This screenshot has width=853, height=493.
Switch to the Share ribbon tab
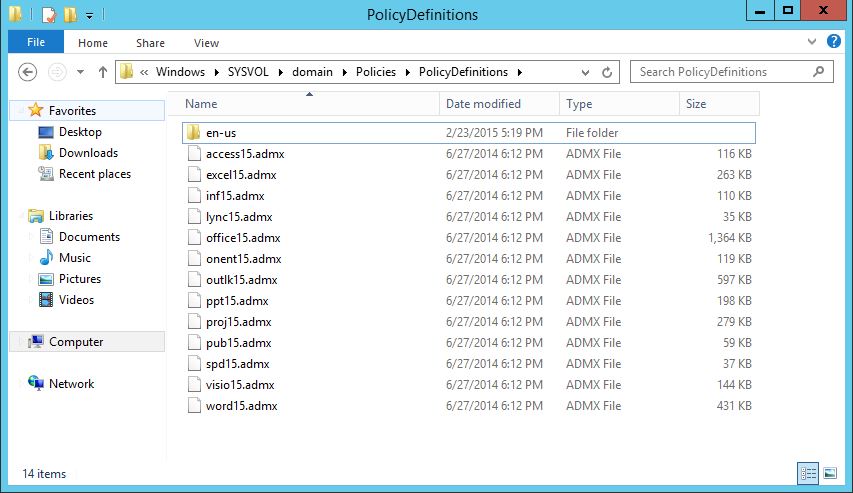[150, 43]
